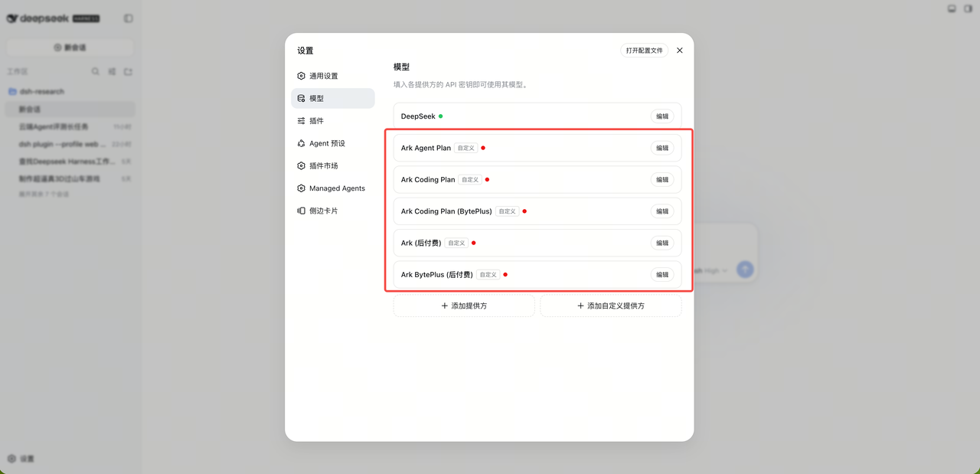Image resolution: width=980 pixels, height=474 pixels.
Task: Open 设置 at sidebar bottom
Action: [x=21, y=459]
